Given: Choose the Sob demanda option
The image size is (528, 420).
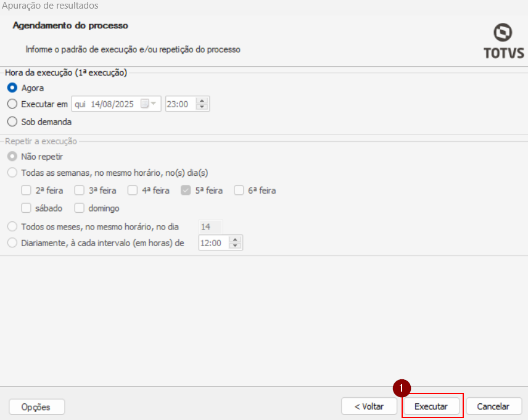Looking at the screenshot, I should pyautogui.click(x=12, y=121).
